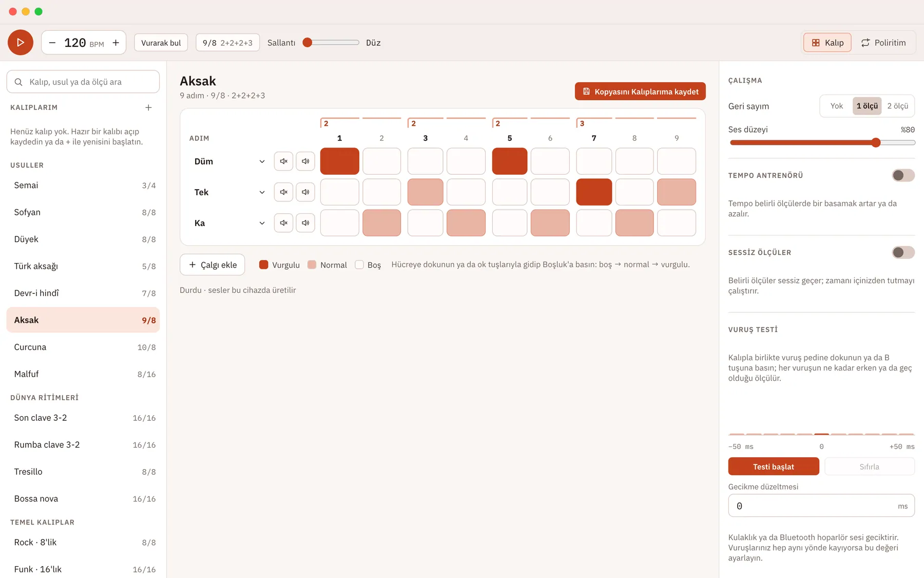Toggle Ka cell at step 2
The height and width of the screenshot is (578, 924).
(381, 223)
